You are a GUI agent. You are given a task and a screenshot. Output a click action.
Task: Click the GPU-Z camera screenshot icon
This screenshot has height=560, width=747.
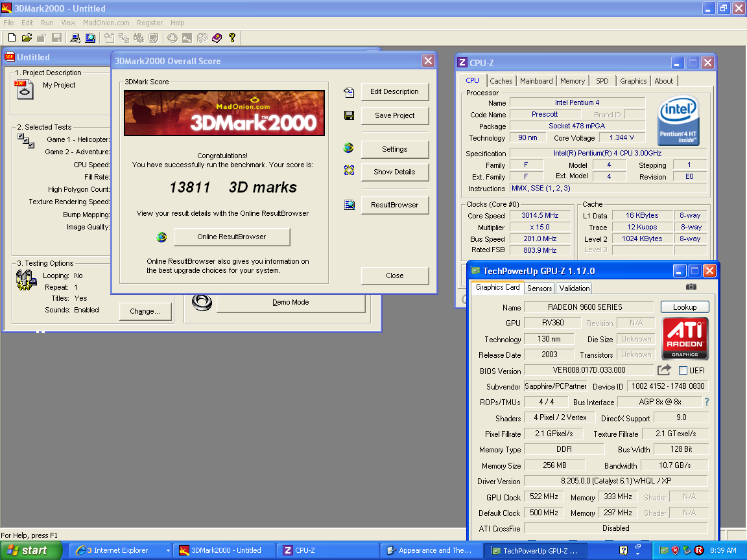tap(691, 286)
